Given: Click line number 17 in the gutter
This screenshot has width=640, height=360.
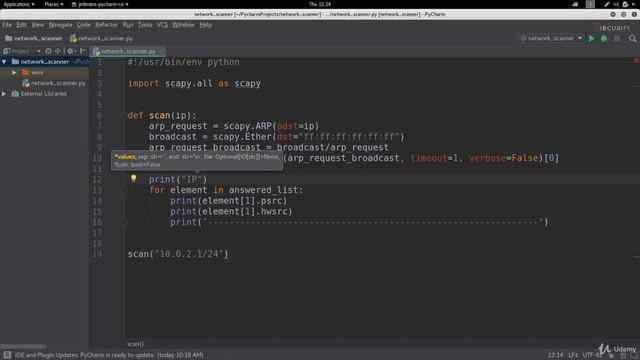Looking at the screenshot, I should pos(97,233).
